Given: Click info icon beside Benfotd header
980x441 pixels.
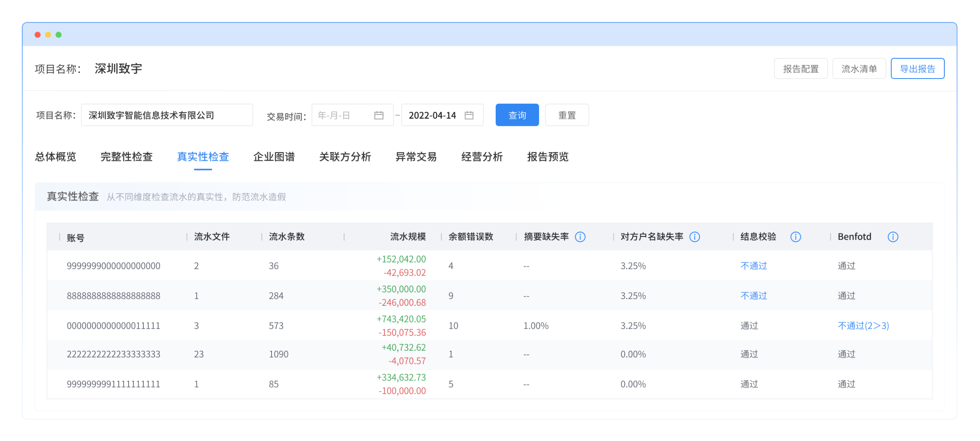Looking at the screenshot, I should (892, 237).
